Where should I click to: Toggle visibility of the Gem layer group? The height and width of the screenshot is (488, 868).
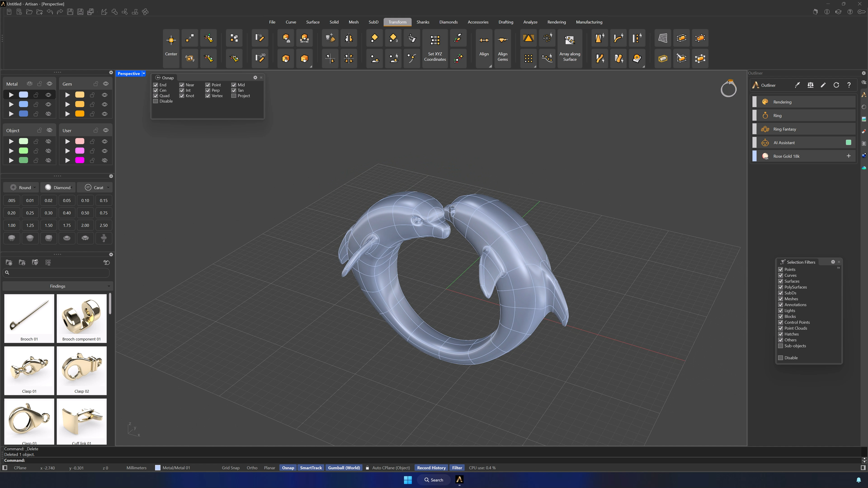106,84
